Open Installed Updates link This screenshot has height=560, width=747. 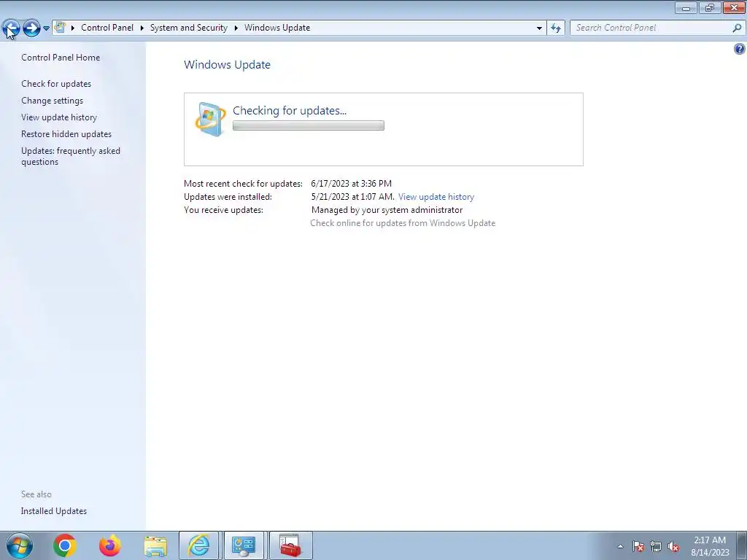point(54,511)
